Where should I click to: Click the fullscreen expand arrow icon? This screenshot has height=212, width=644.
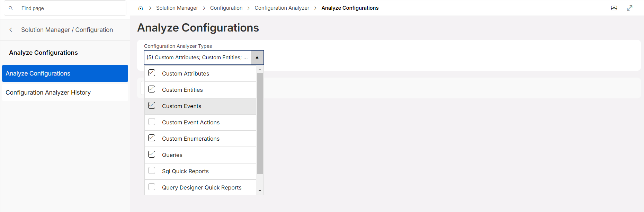(x=630, y=8)
